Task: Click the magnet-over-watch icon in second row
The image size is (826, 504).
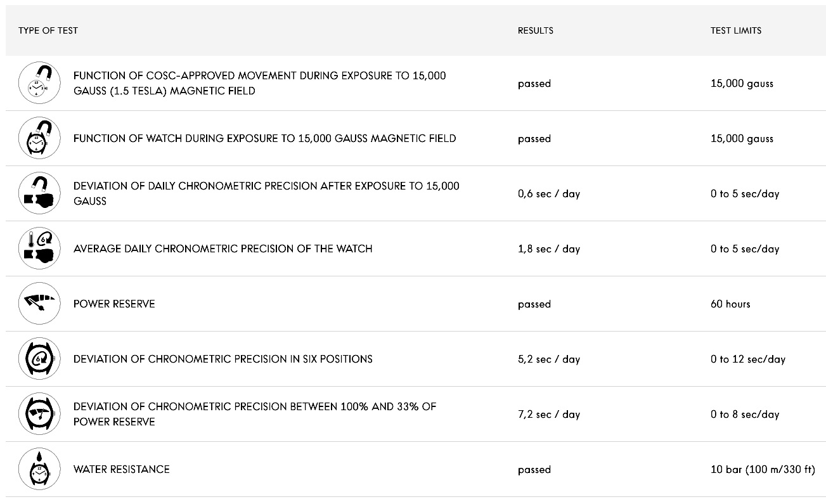Action: (x=39, y=138)
